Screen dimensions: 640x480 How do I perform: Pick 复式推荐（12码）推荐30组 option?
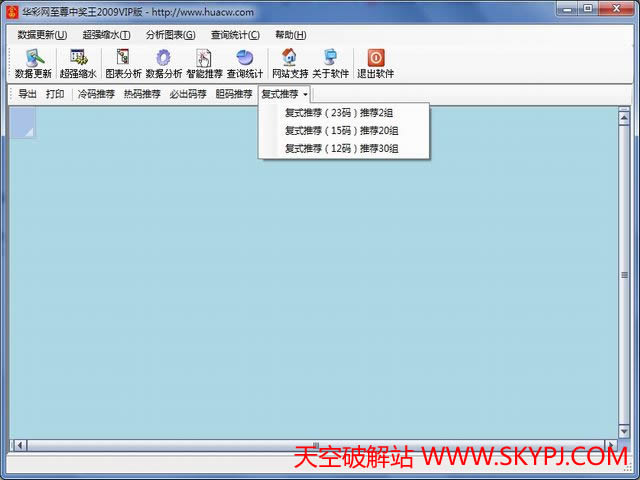[x=341, y=148]
